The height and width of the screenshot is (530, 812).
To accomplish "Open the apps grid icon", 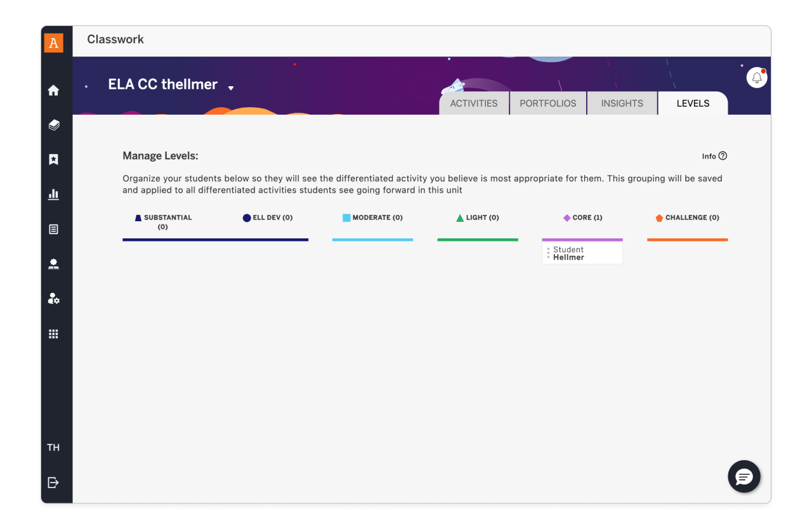I will pyautogui.click(x=54, y=334).
